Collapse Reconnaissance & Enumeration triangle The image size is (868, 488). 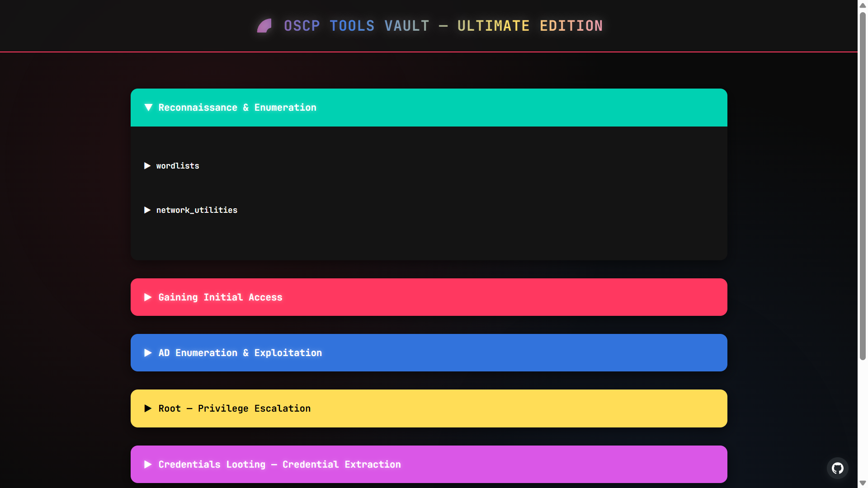(148, 108)
